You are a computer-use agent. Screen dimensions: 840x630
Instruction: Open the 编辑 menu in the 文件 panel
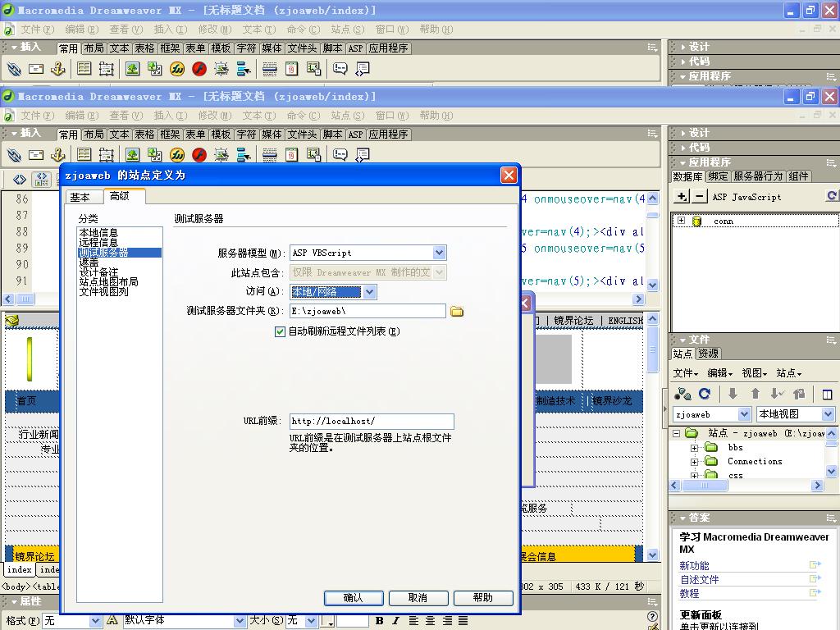pyautogui.click(x=720, y=373)
